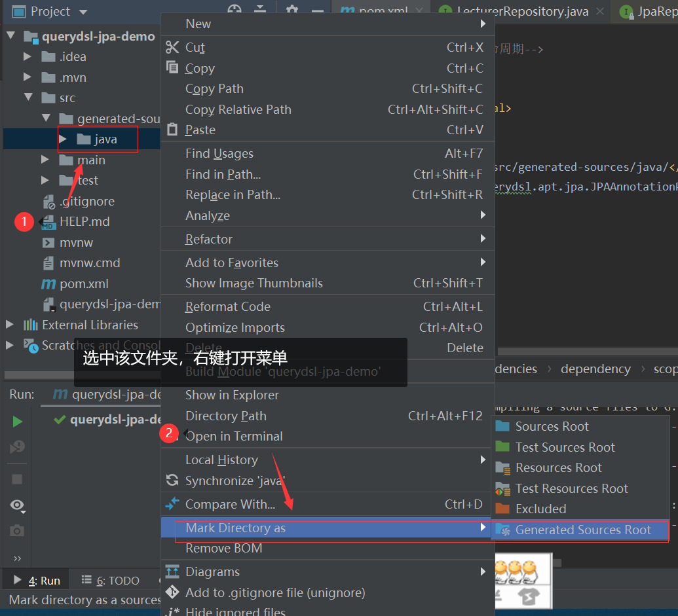Image resolution: width=678 pixels, height=616 pixels.
Task: Click the Test Resources Root folder icon
Action: pyautogui.click(x=502, y=488)
